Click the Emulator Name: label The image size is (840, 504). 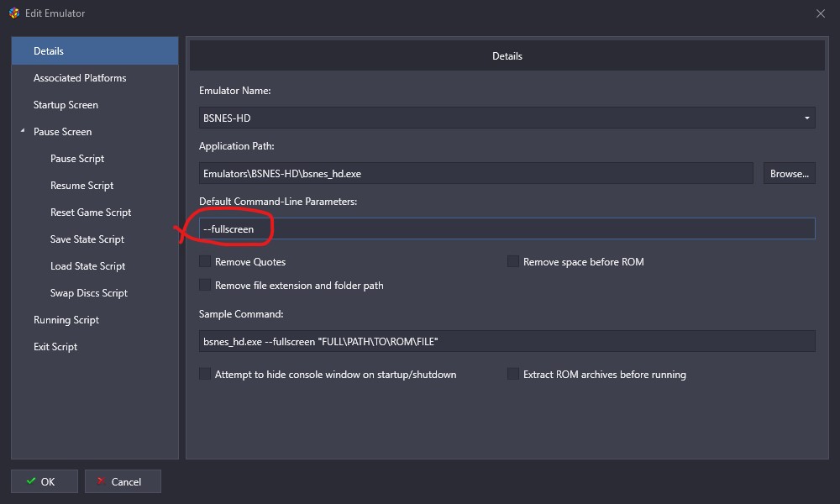234,91
